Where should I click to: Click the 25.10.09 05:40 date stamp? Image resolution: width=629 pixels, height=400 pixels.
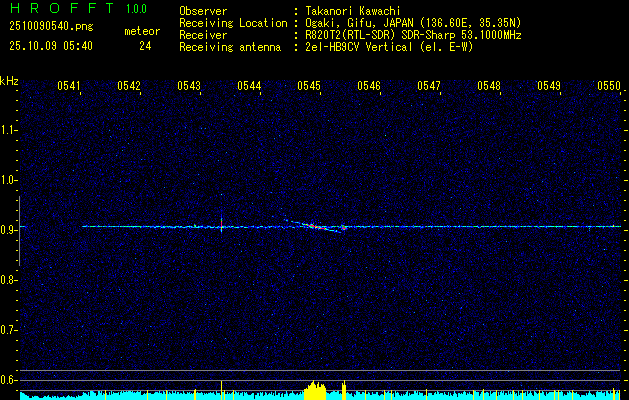pos(50,46)
